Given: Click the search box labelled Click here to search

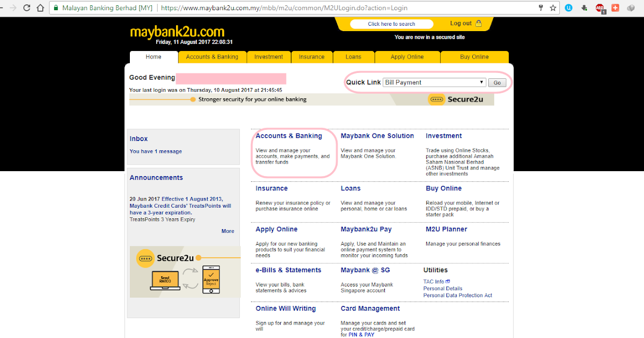Looking at the screenshot, I should click(391, 24).
